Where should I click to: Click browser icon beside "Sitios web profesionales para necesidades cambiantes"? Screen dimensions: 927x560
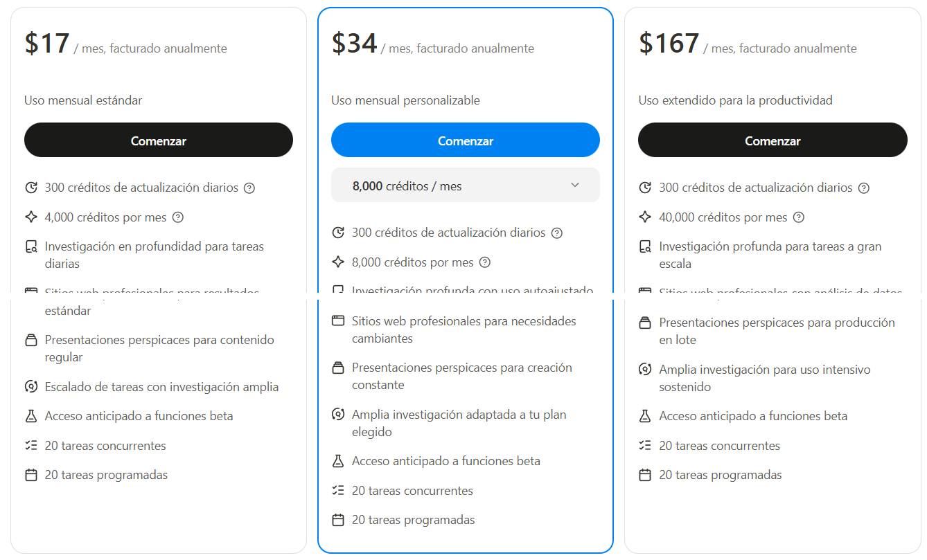click(337, 321)
